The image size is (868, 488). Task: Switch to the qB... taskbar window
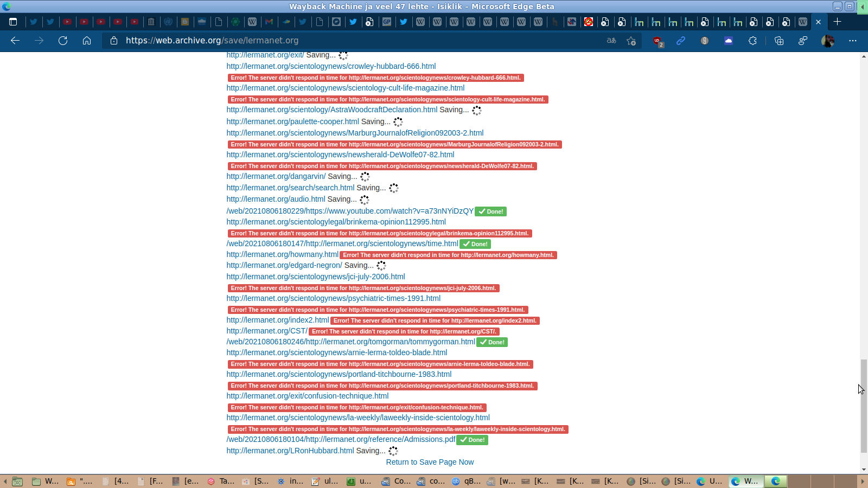pyautogui.click(x=467, y=481)
